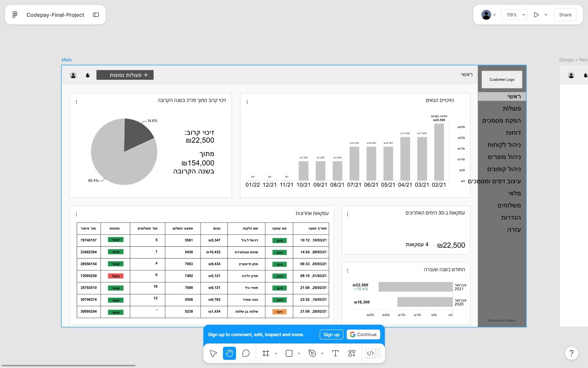The image size is (588, 368).
Task: Toggle Dev Mode code switch
Action: [374, 353]
